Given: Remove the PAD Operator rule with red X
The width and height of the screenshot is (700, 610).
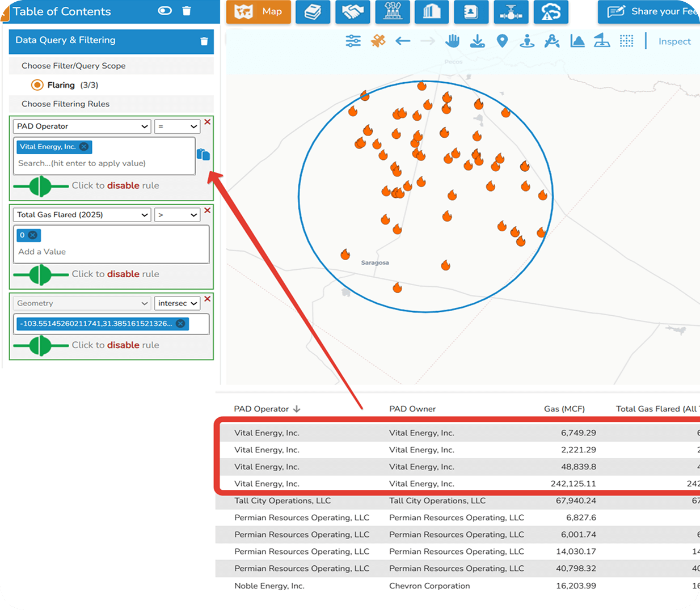Looking at the screenshot, I should click(208, 122).
